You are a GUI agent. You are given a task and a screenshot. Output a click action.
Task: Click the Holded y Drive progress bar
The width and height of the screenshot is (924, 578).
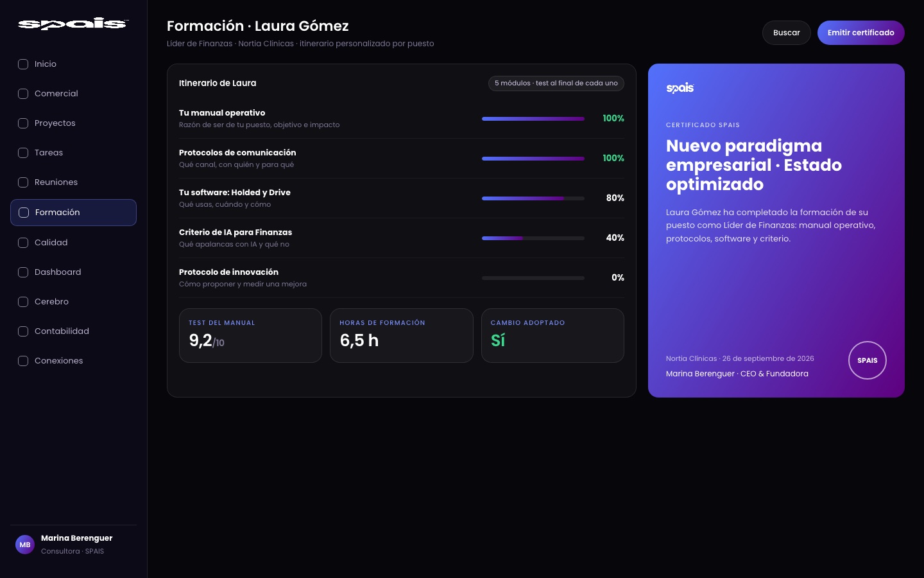point(533,198)
